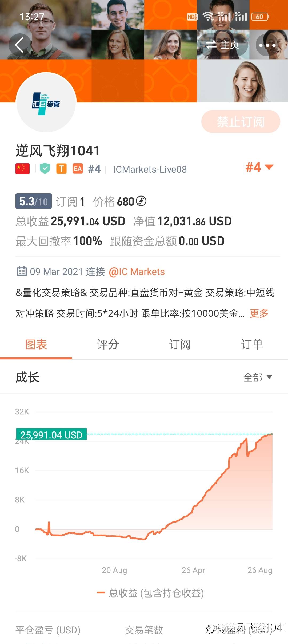288x644 pixels.
Task: Tap the 汇巨资管 profile avatar
Action: click(x=46, y=103)
